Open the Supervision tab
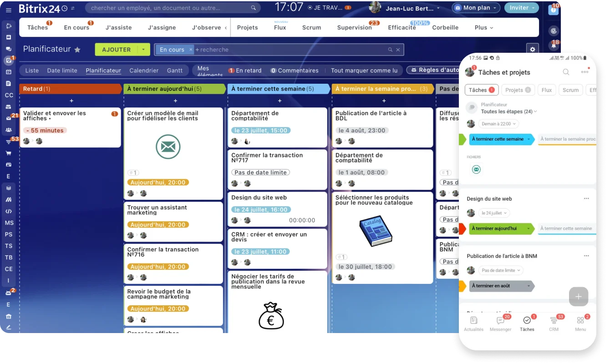The width and height of the screenshot is (610, 364). (x=354, y=27)
